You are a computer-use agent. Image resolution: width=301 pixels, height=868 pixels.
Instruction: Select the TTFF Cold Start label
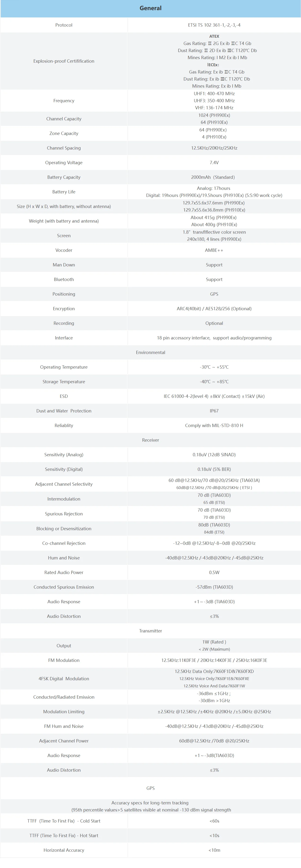(x=64, y=821)
